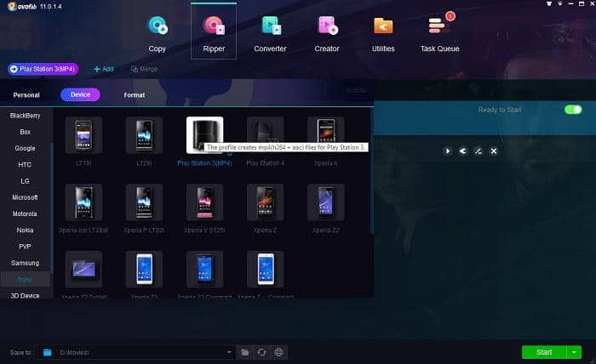Remove the loaded task with the X icon
596x364 pixels.
494,151
